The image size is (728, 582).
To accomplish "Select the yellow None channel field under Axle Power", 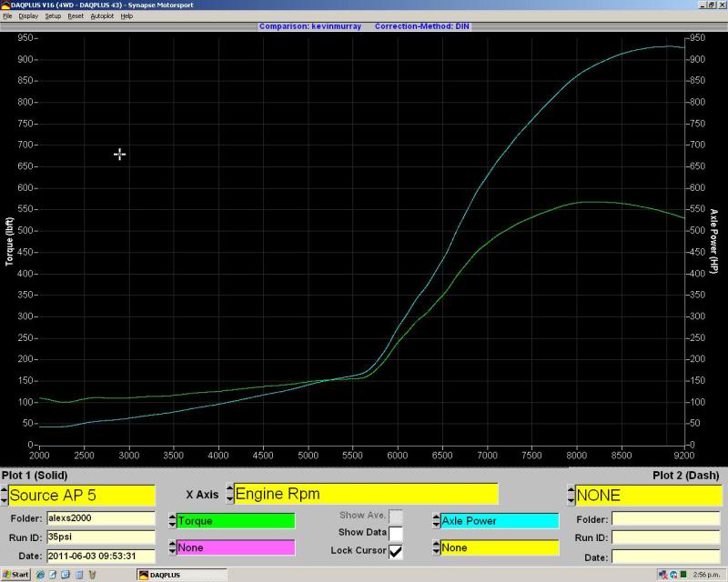I will tap(500, 547).
